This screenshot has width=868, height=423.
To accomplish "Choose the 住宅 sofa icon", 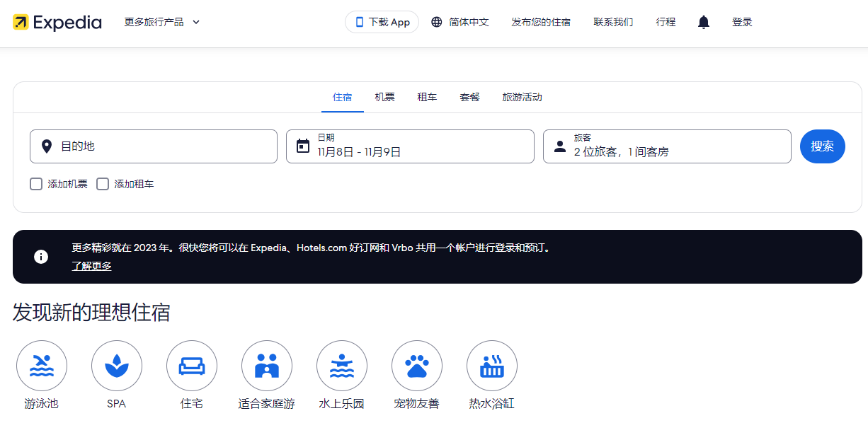I will coord(192,366).
